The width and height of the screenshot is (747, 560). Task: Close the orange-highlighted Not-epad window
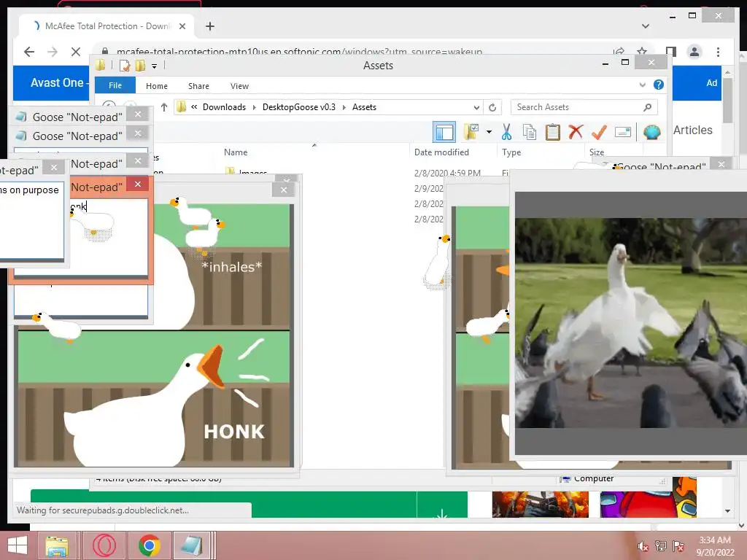tap(138, 184)
